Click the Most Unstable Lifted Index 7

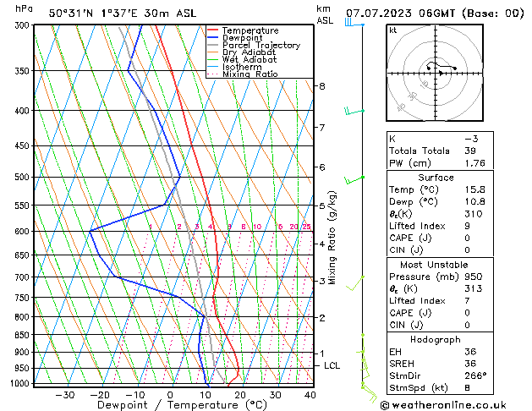(468, 301)
